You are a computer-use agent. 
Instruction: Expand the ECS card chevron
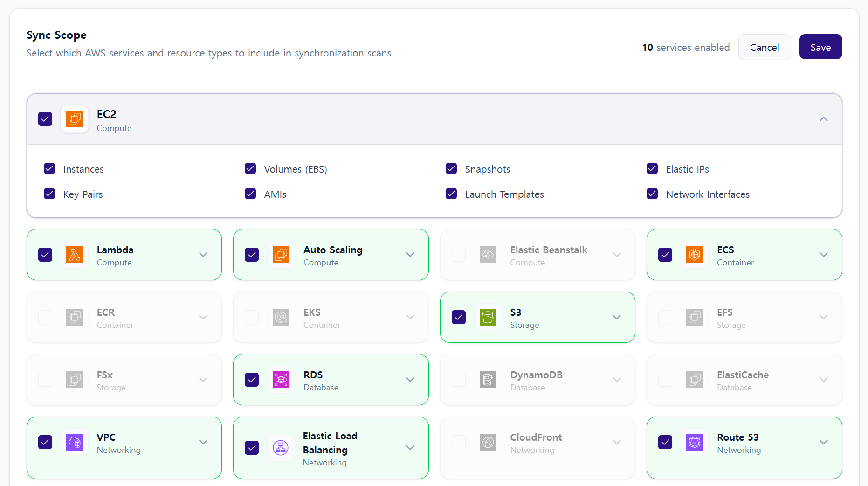[x=824, y=255]
